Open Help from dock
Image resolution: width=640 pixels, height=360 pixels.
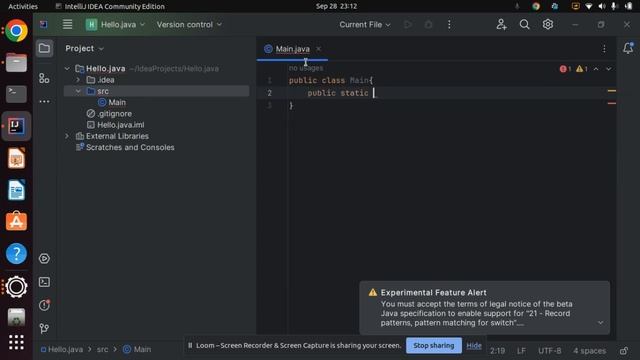point(16,253)
